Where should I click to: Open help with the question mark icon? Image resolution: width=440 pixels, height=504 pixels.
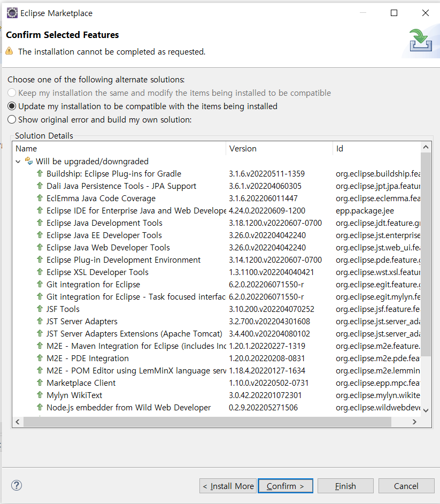17,485
